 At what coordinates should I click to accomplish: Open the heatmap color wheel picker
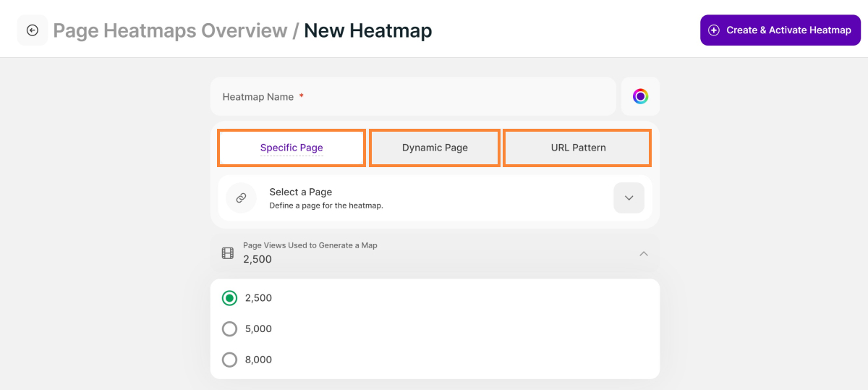(640, 96)
